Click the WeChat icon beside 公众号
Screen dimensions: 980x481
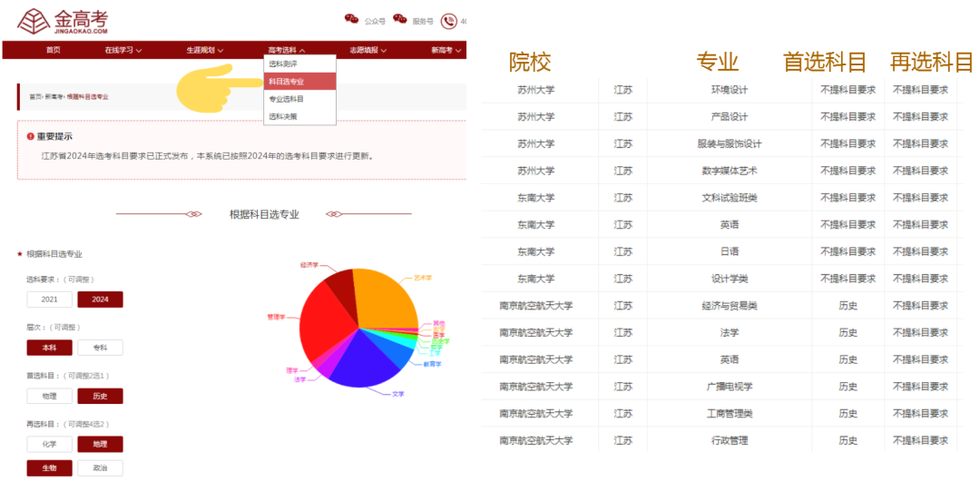coord(352,19)
